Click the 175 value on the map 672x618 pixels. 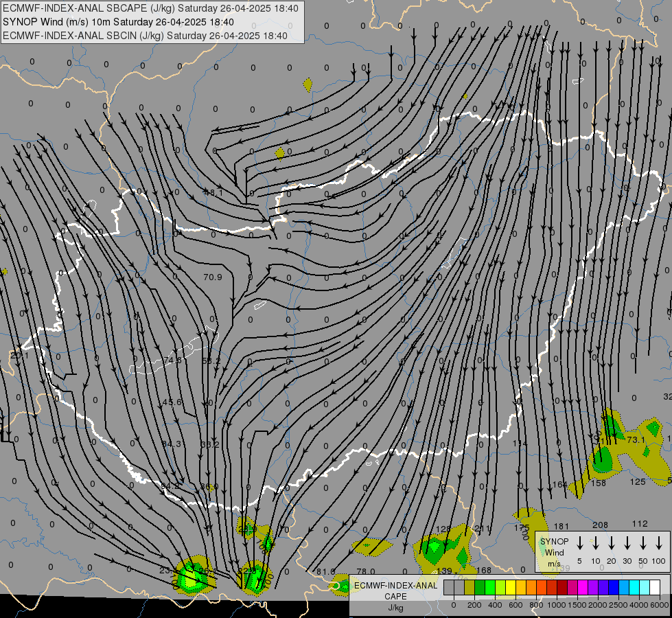pos(522,527)
